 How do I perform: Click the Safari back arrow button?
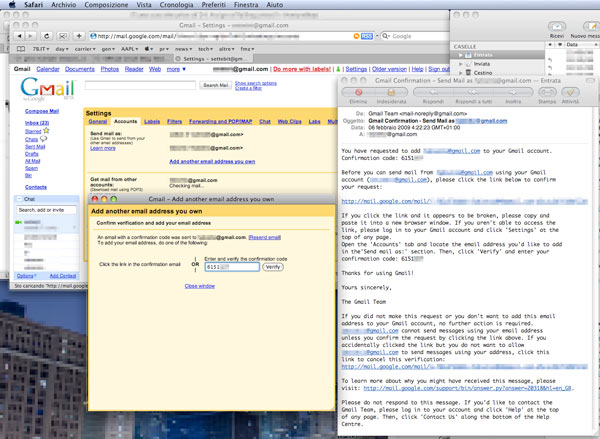(19, 36)
